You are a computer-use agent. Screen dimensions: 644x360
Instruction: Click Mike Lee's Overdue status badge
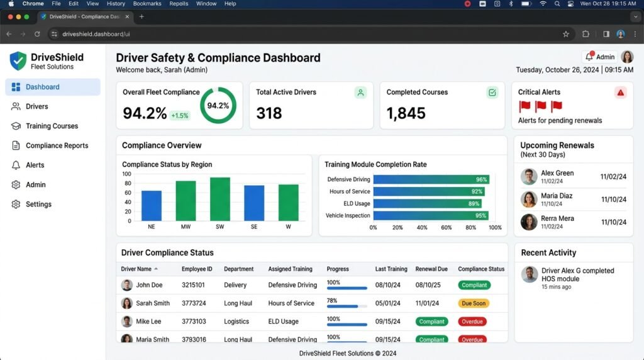coord(472,322)
